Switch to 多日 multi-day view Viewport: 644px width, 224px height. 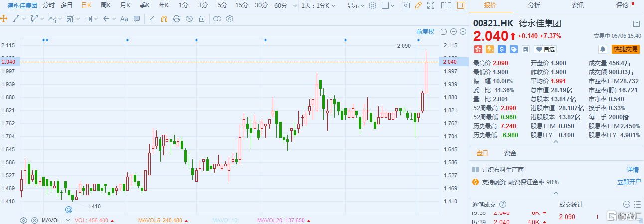point(66,6)
